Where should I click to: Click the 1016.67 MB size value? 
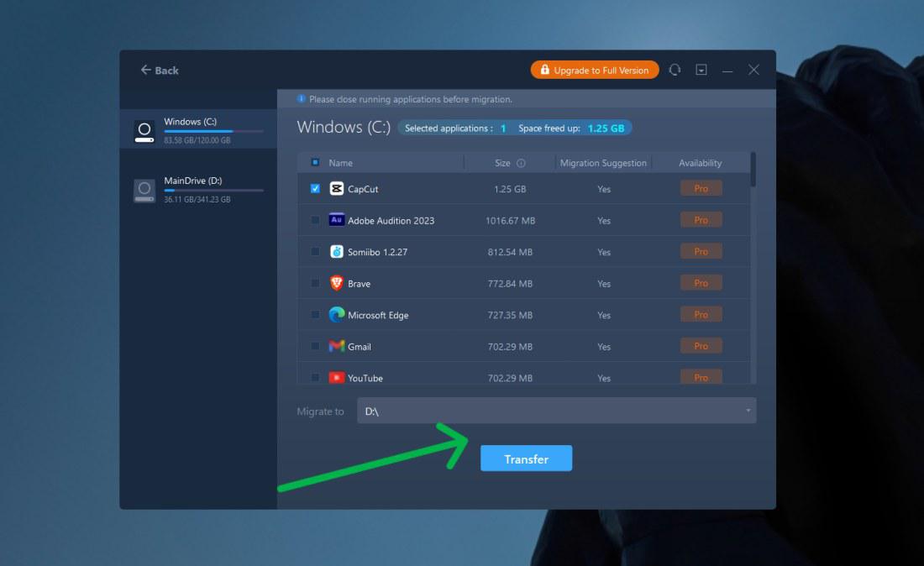click(x=511, y=220)
